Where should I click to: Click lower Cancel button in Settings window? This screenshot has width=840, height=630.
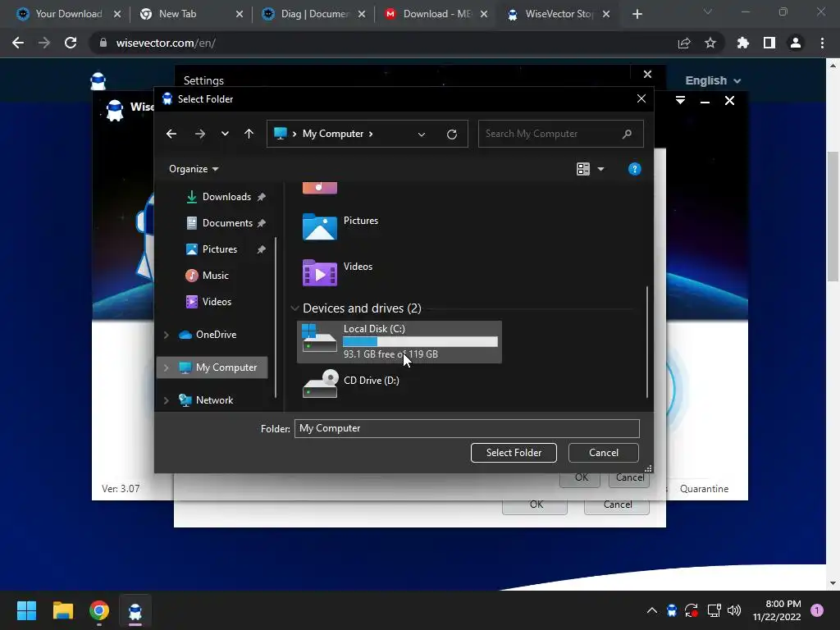(x=617, y=504)
